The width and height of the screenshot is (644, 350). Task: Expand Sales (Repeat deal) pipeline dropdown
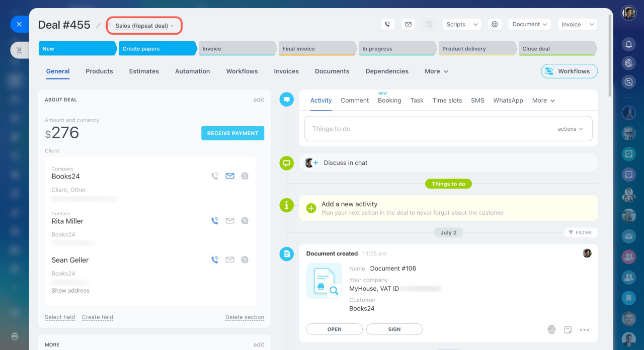(x=144, y=26)
